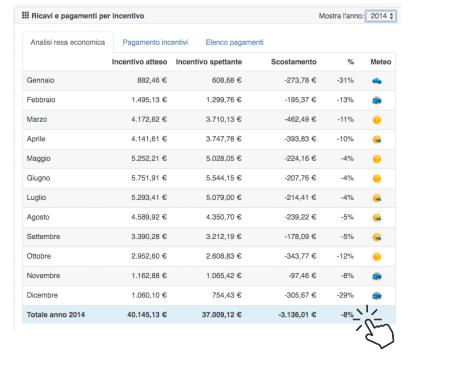This screenshot has height=373, width=453.
Task: Select the Aprile row label
Action: pyautogui.click(x=36, y=139)
